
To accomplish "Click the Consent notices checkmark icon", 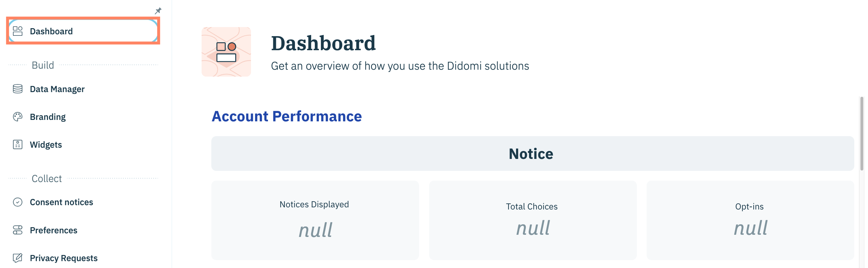I will tap(18, 202).
